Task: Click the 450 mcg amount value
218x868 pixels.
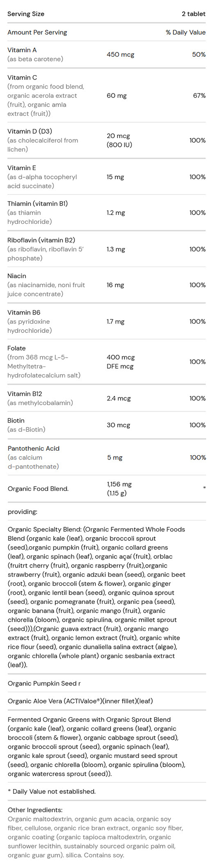Action: [121, 54]
